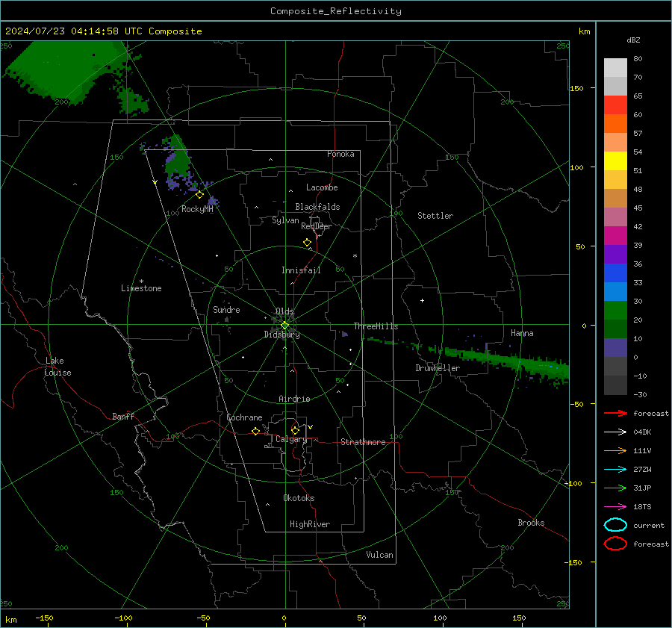Click the Stettler map label
This screenshot has height=628, width=672.
pos(435,216)
